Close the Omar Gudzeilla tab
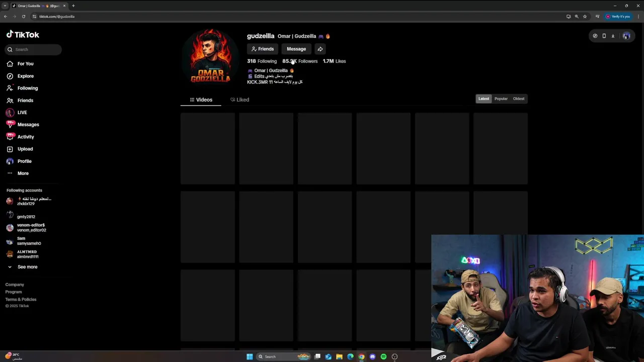644x362 pixels. pos(64,6)
